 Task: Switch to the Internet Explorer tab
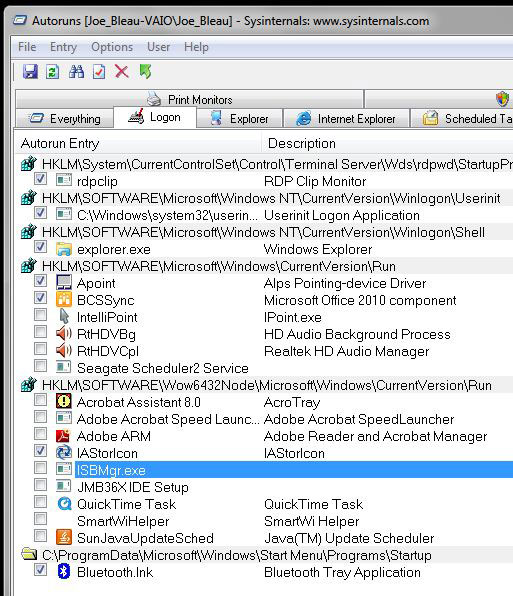click(346, 119)
